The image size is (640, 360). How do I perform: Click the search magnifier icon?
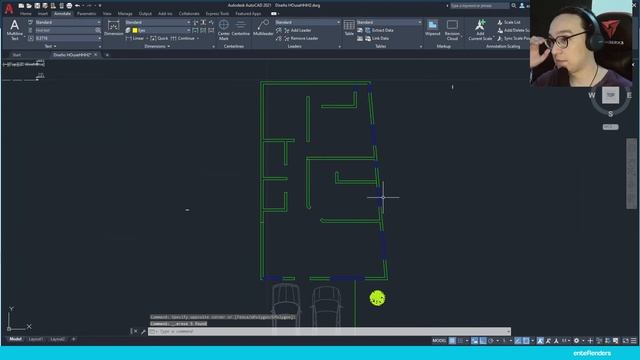(513, 6)
